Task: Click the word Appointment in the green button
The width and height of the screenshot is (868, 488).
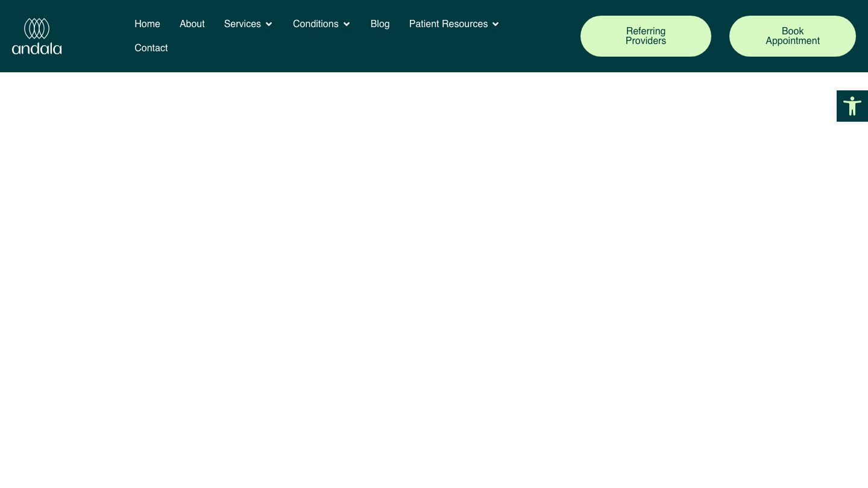Action: (793, 41)
